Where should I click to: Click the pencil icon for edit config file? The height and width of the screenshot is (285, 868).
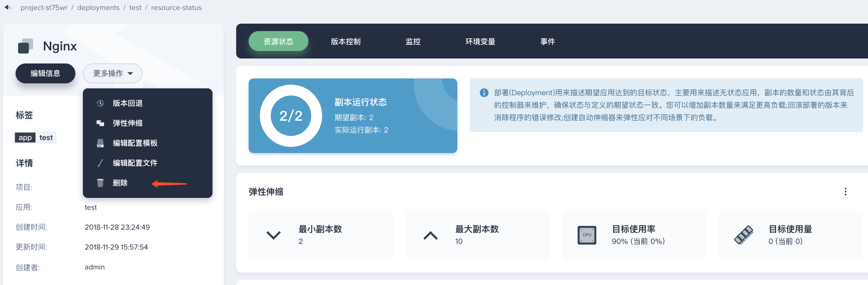click(x=100, y=163)
